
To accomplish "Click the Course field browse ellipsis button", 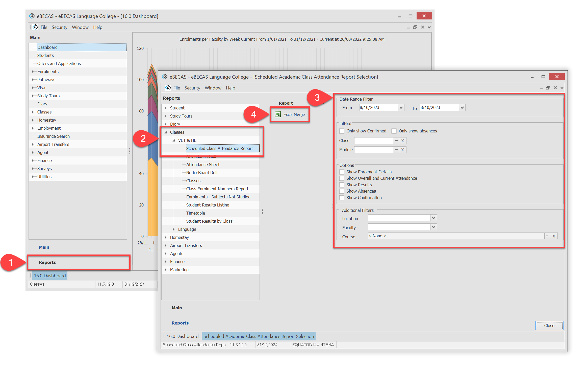I will [x=547, y=236].
